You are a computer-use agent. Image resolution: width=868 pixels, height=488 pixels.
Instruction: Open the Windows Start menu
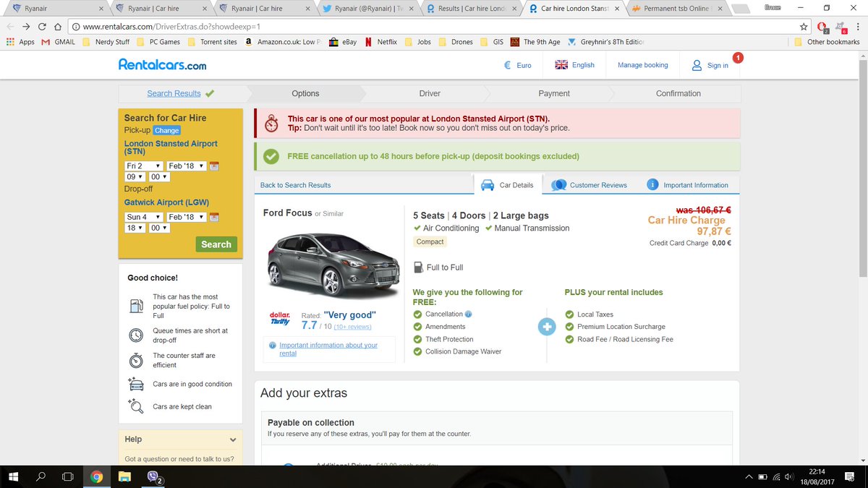tap(14, 476)
